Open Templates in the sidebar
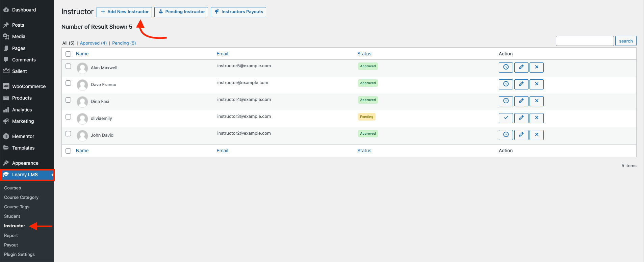This screenshot has width=644, height=262. 27,148
